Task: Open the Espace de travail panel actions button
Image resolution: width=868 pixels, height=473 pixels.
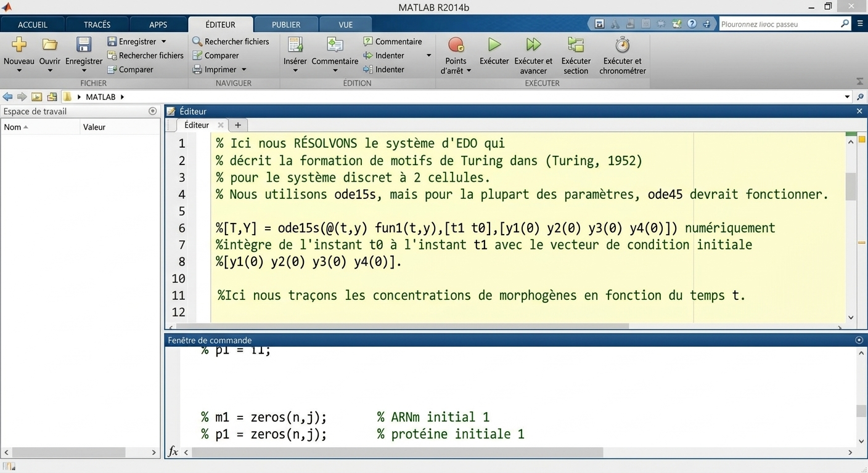Action: [x=153, y=111]
